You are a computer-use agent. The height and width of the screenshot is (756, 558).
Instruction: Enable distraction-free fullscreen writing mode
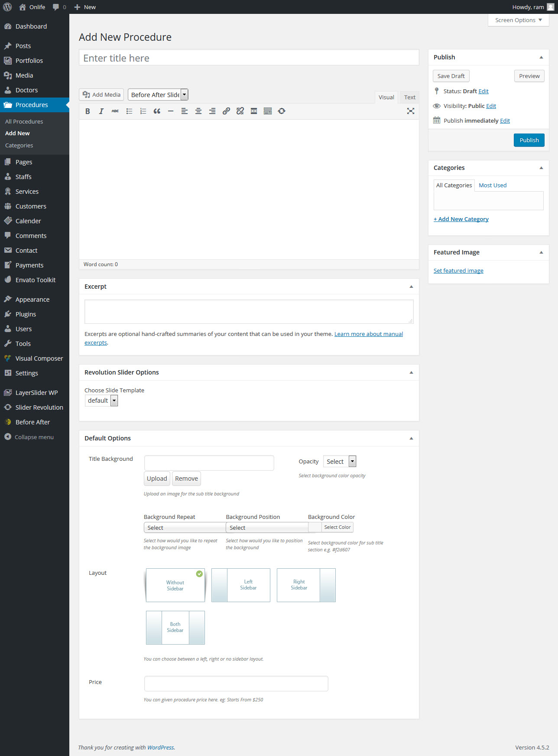(x=410, y=111)
